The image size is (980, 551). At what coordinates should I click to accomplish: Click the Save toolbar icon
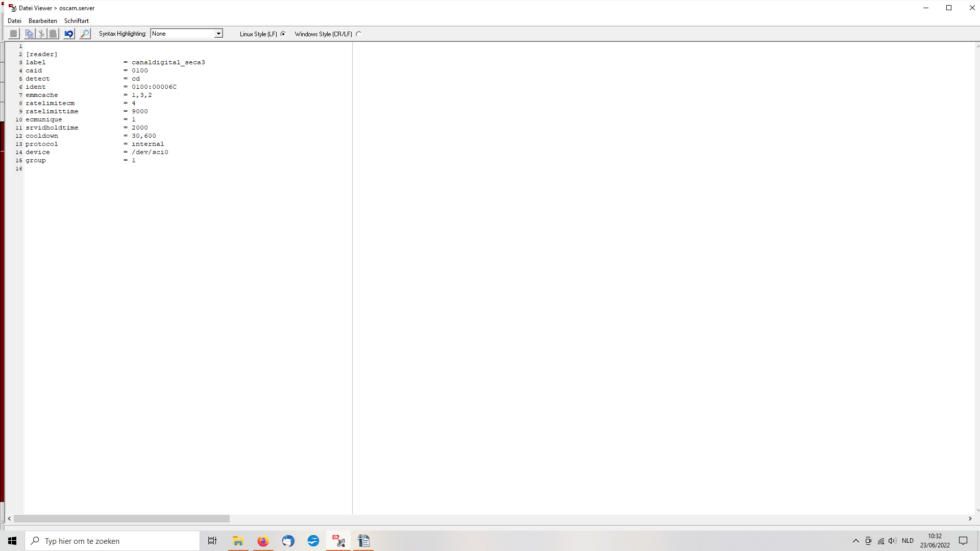(x=14, y=34)
